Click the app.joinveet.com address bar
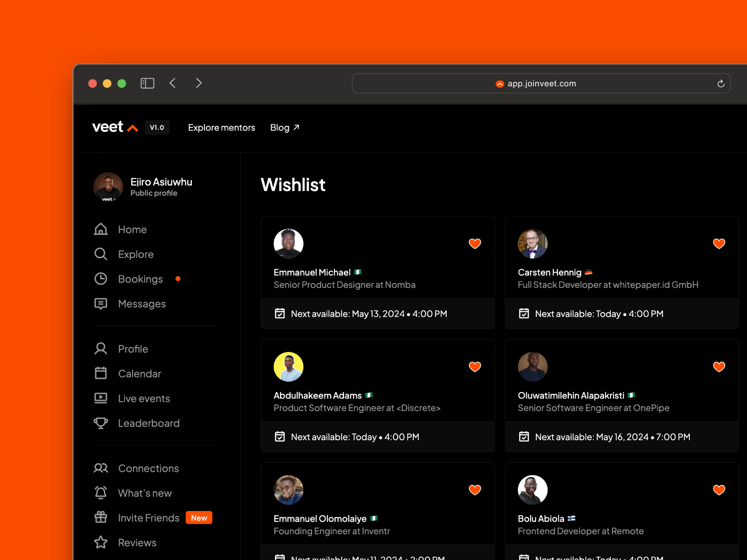The image size is (747, 560). coord(541,84)
